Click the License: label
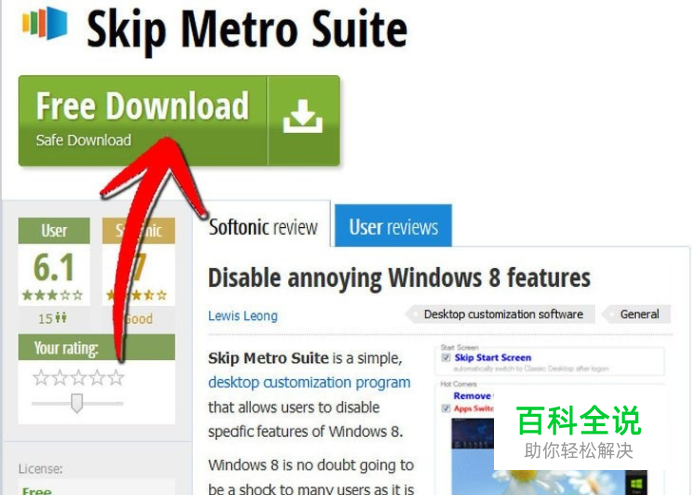Viewport: 692px width, 495px height. pyautogui.click(x=41, y=469)
